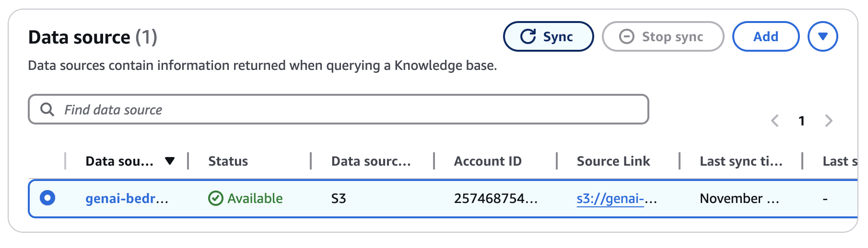The image size is (868, 248).
Task: Select page number 1
Action: 801,121
